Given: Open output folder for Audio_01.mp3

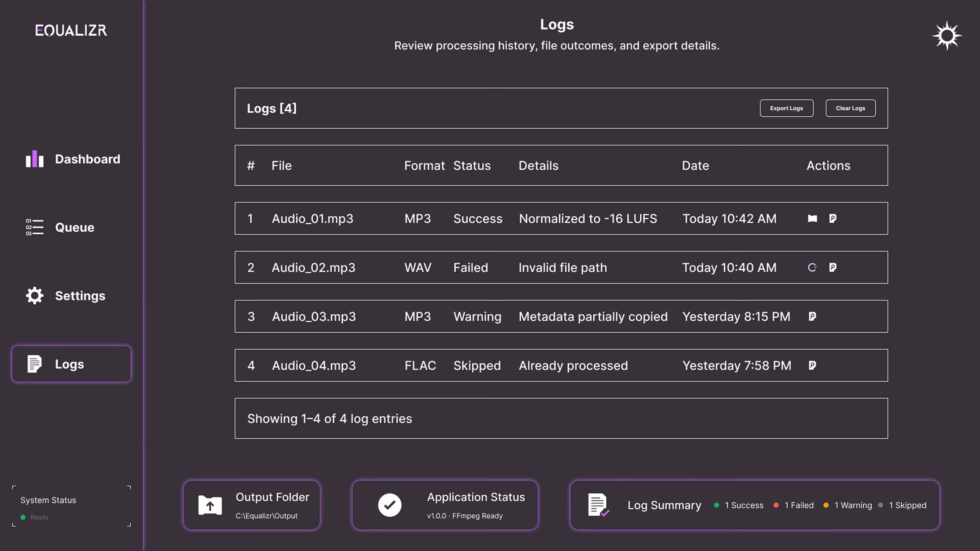Looking at the screenshot, I should (812, 218).
